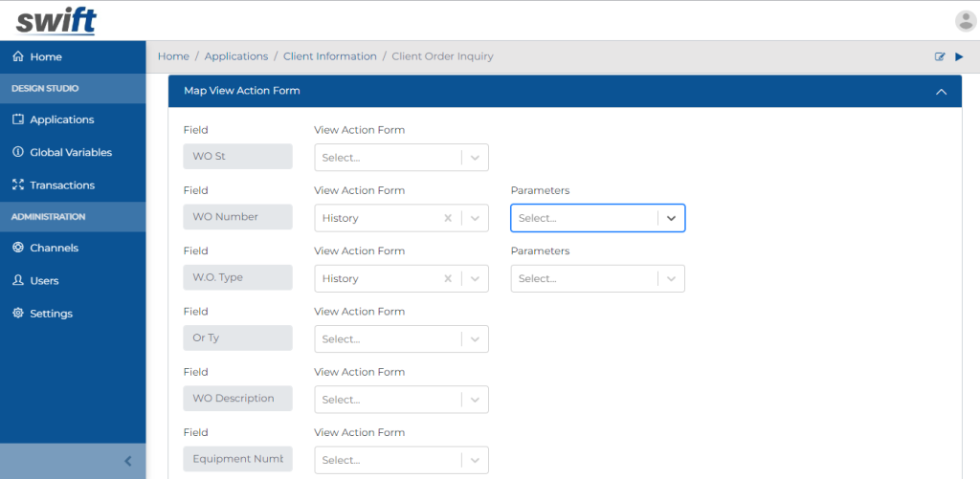Click Home breadcrumb link
The width and height of the screenshot is (980, 479).
[x=173, y=56]
